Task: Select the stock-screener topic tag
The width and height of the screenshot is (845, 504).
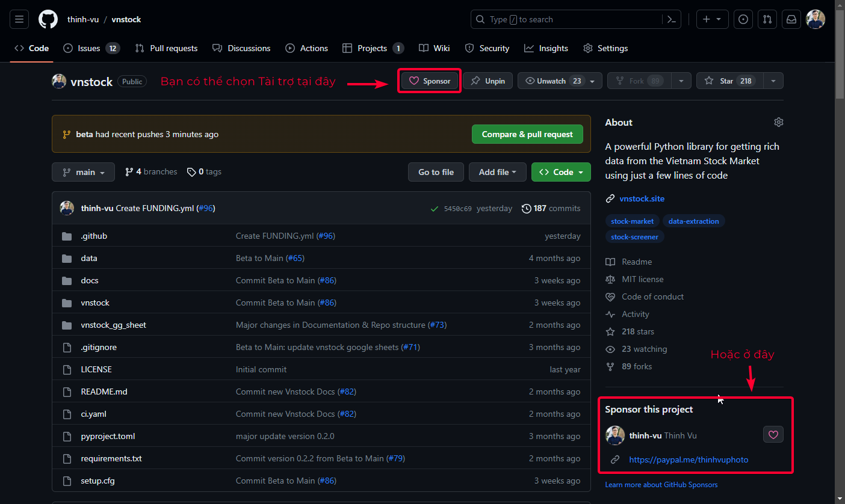Action: [634, 237]
